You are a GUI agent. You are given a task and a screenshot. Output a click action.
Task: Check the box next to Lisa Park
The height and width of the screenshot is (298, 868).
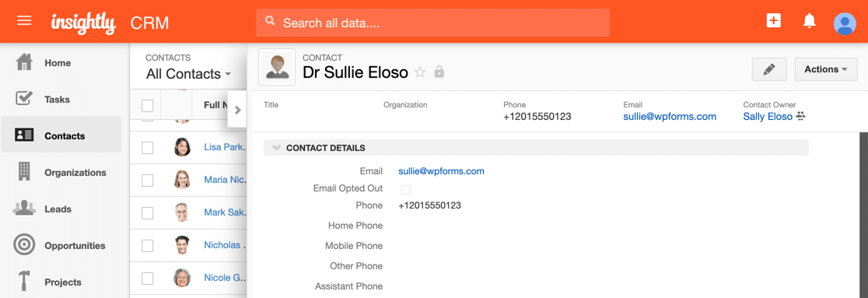point(147,147)
